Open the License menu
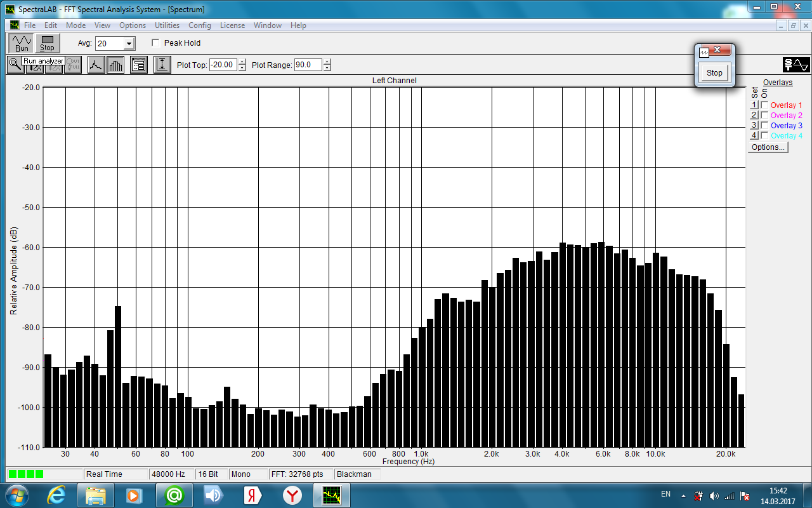Image resolution: width=812 pixels, height=508 pixels. 232,25
